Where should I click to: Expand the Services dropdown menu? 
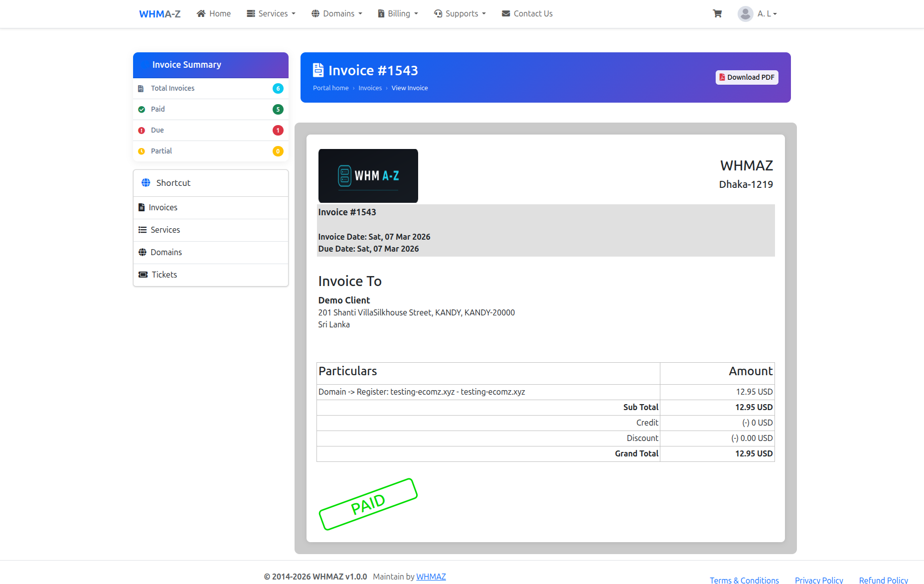[x=271, y=13]
